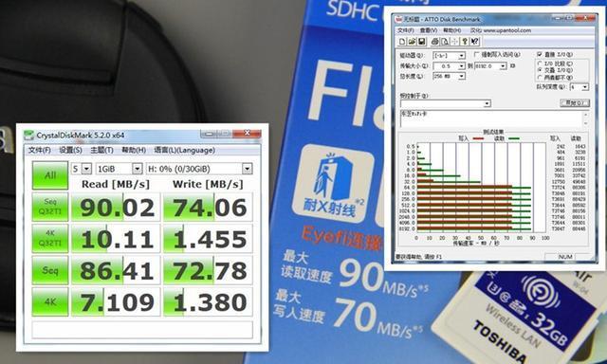607x364 pixels.
Task: Click the question mark About icon in ATTO
Action: coord(465,41)
